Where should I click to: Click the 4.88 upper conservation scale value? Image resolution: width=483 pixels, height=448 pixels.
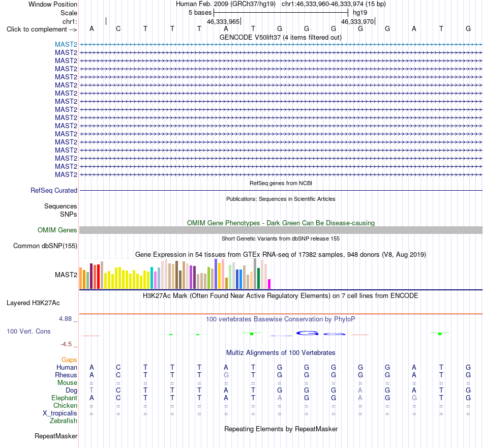pyautogui.click(x=66, y=319)
